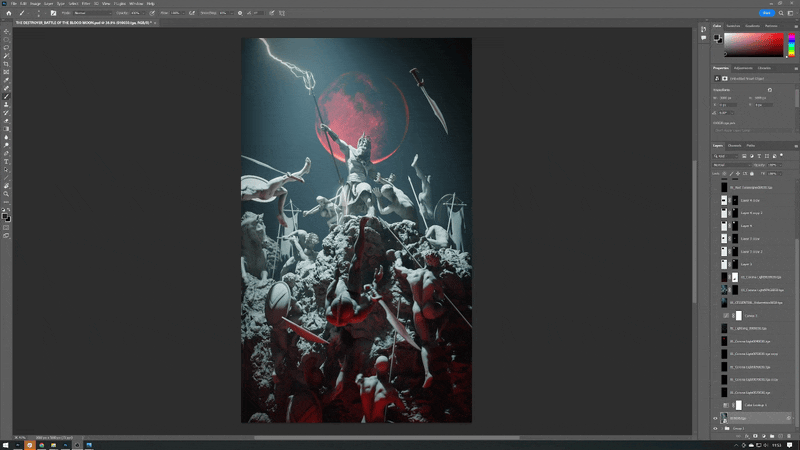Open brush Opacity dropdown in options bar
800x450 pixels.
pos(136,13)
